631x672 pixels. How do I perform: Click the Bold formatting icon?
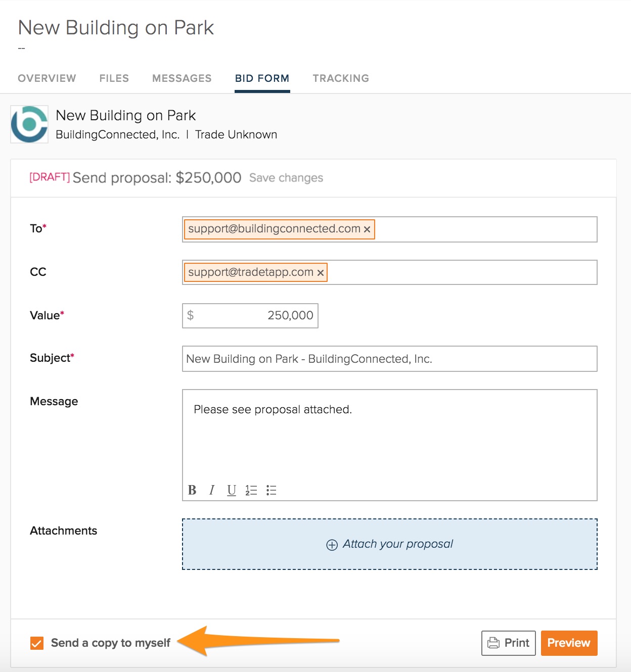point(192,490)
